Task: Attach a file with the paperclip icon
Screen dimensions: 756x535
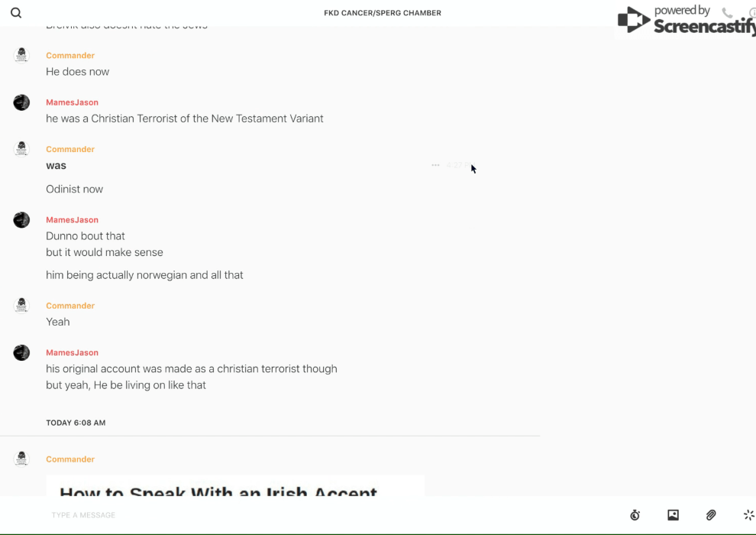Action: (711, 514)
